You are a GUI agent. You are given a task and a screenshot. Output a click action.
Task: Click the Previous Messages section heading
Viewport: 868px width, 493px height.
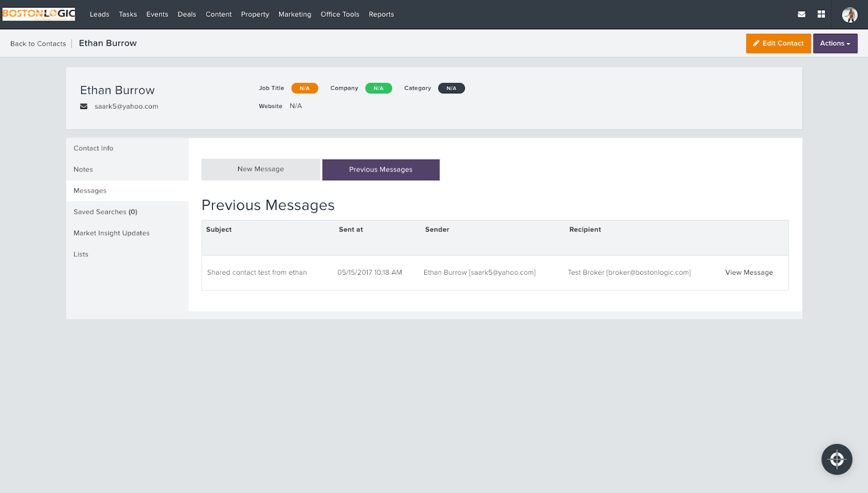coord(268,205)
